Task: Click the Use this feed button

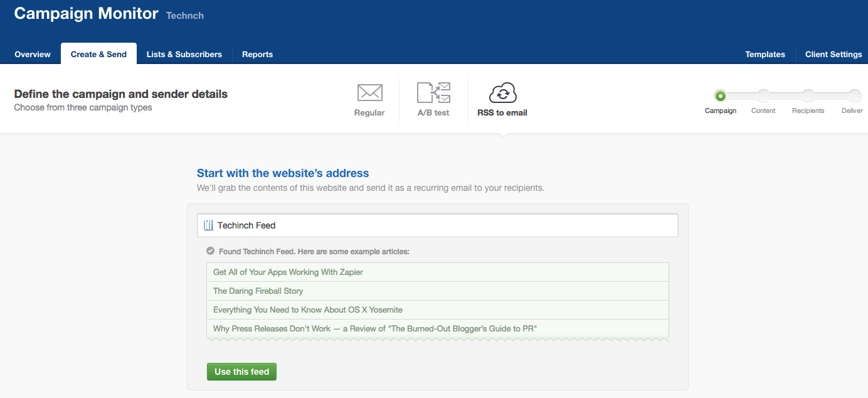Action: point(241,372)
